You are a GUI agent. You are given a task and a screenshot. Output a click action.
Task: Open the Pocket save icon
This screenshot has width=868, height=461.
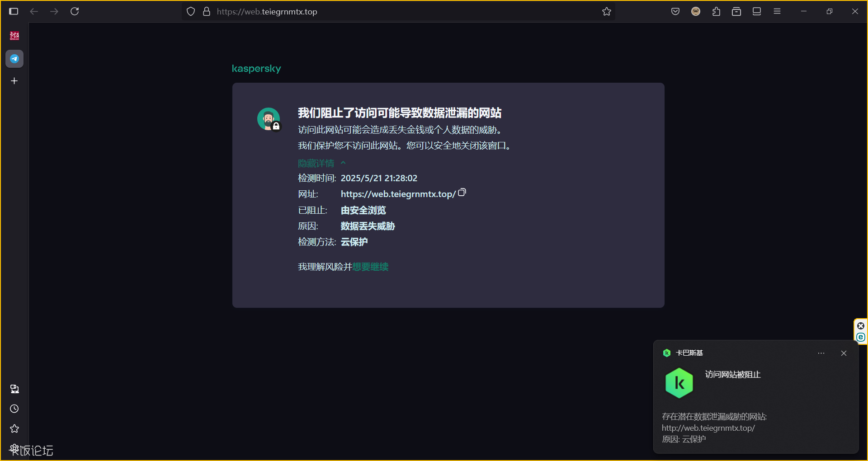click(x=675, y=11)
